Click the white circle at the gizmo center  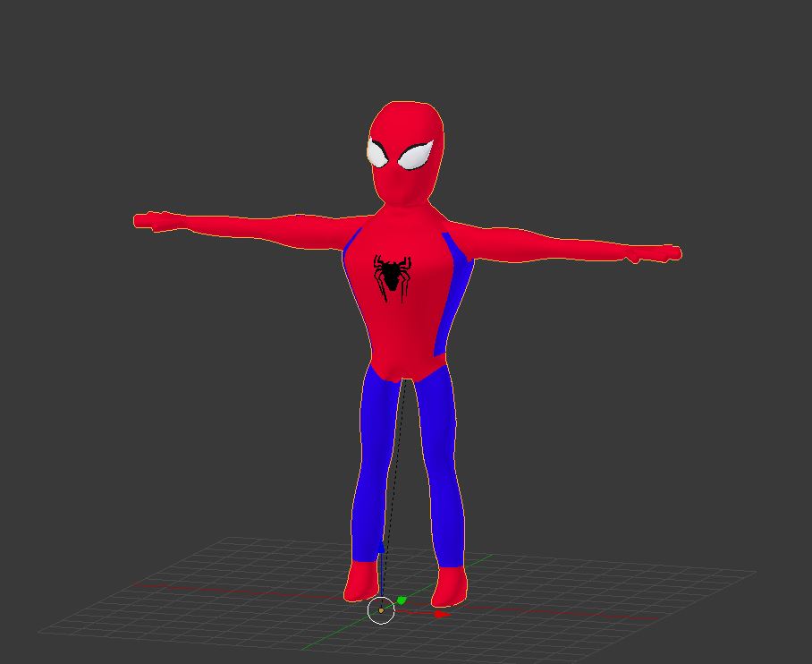[381, 610]
